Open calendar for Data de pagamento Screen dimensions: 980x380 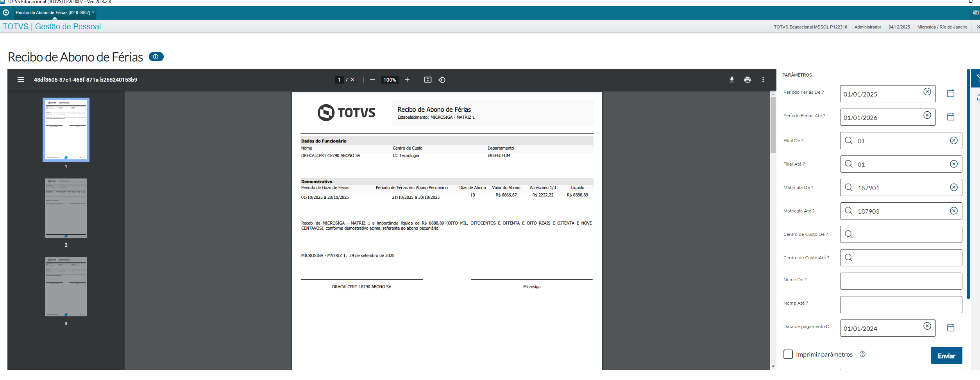click(x=951, y=328)
